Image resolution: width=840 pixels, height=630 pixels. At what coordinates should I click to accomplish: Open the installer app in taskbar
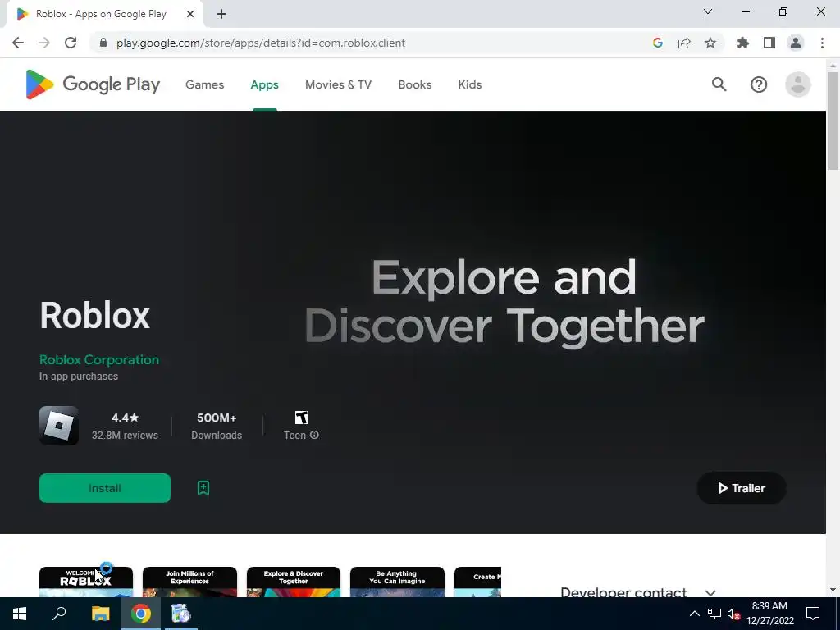pyautogui.click(x=181, y=614)
